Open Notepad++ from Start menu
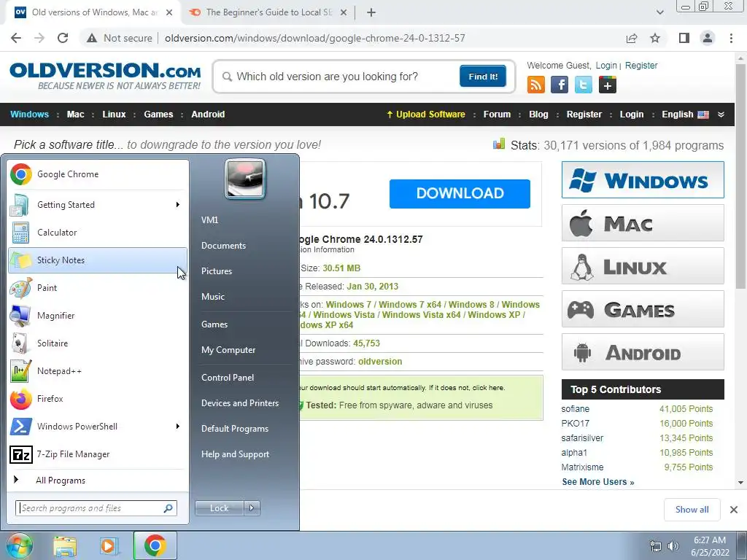 [x=98, y=371]
